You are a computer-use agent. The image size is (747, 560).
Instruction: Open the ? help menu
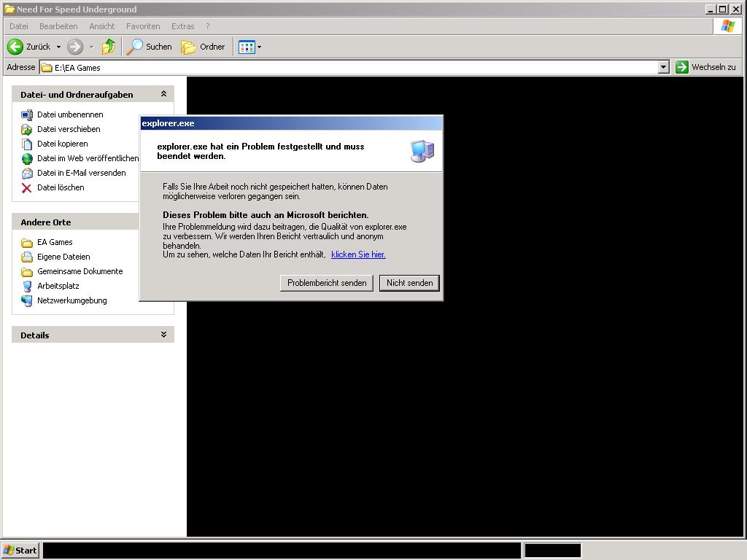(208, 26)
